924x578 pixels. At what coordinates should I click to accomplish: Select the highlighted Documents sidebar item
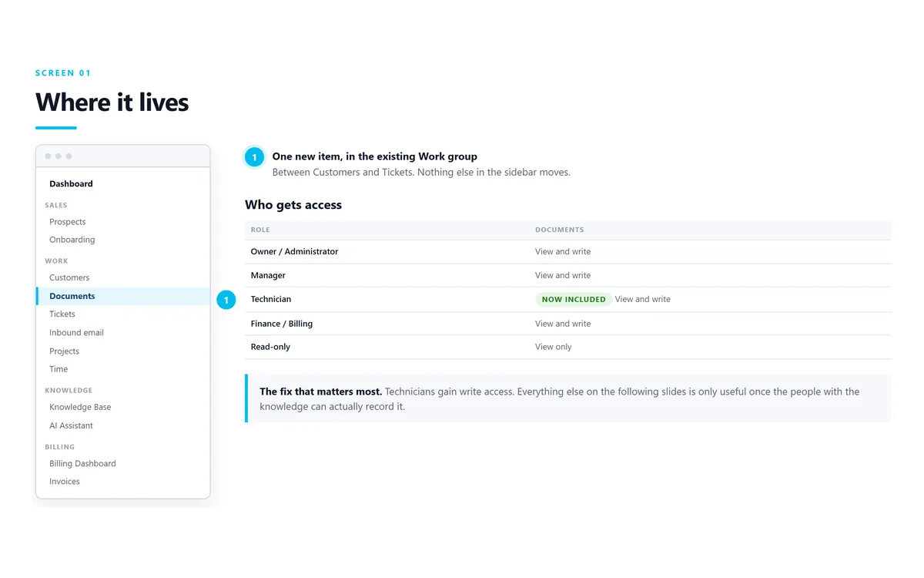tap(123, 296)
